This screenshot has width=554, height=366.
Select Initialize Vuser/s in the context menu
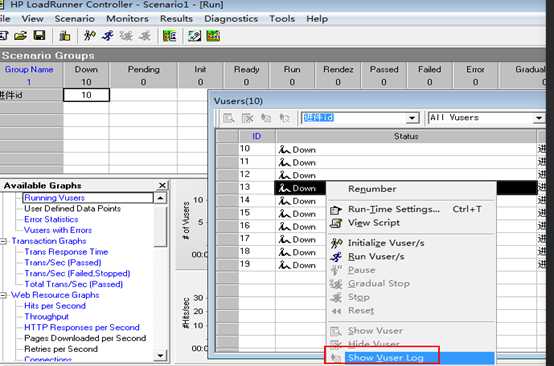point(411,243)
